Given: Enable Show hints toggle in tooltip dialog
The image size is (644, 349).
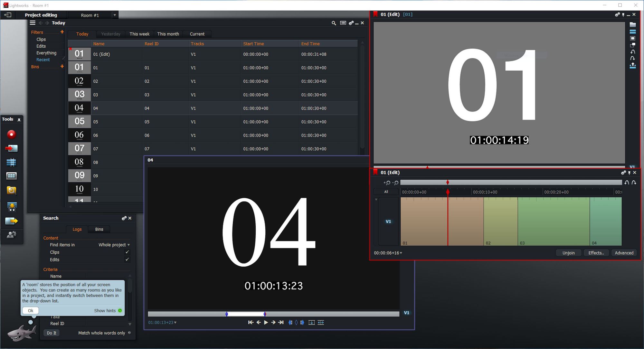Looking at the screenshot, I should pyautogui.click(x=119, y=310).
